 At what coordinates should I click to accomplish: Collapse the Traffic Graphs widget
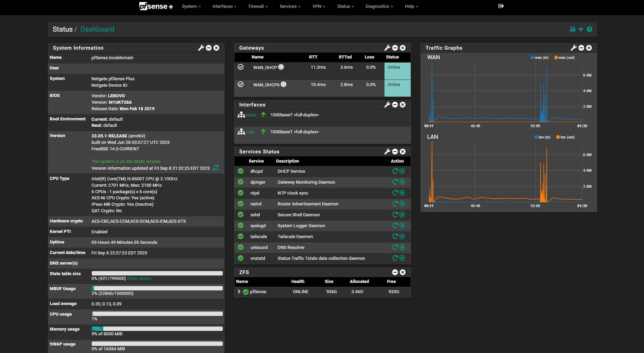(x=581, y=48)
